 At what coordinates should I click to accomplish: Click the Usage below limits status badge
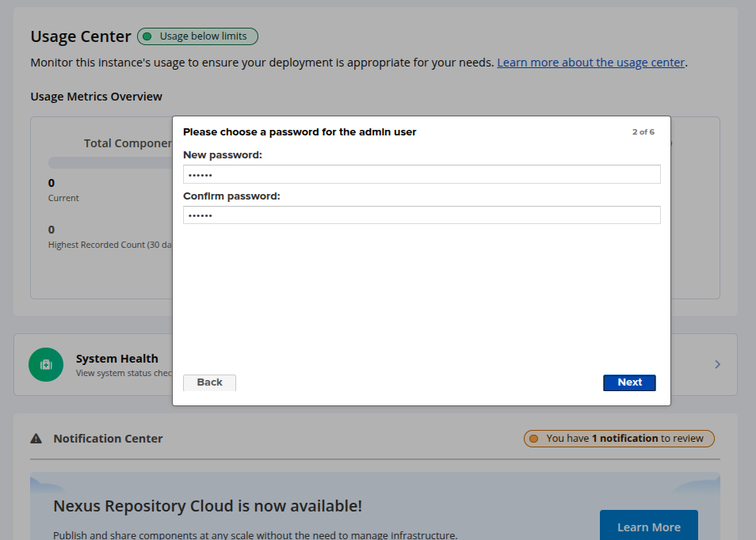198,36
